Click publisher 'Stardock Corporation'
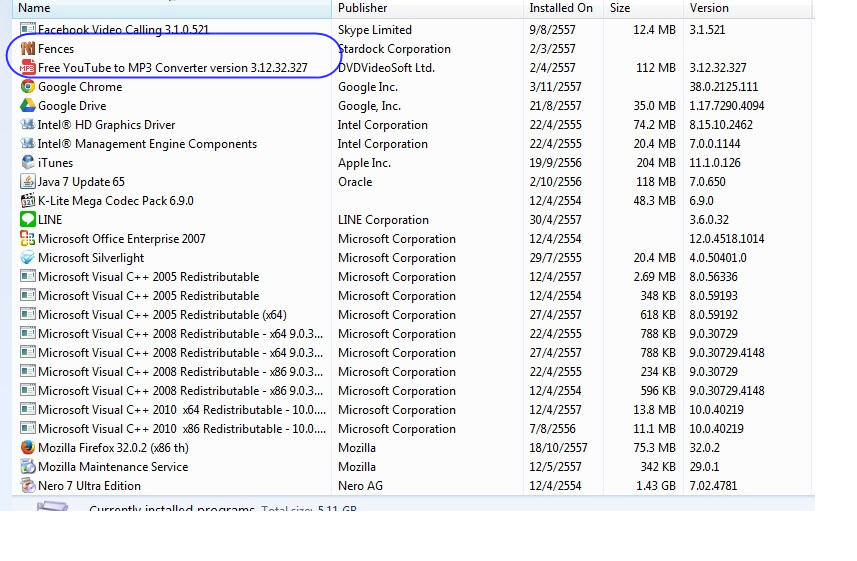Viewport: 857px width, 561px height. pyautogui.click(x=395, y=49)
